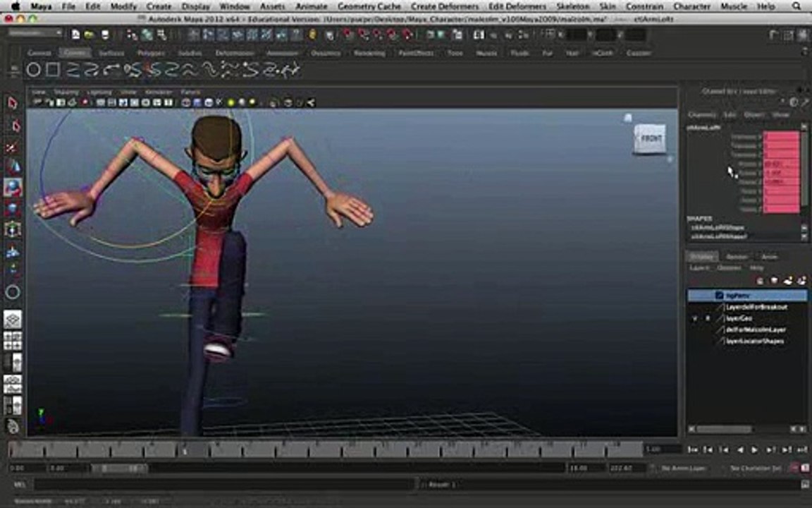The width and height of the screenshot is (812, 508).
Task: Toggle the yellow light icon in the panel toolbar
Action: point(230,102)
